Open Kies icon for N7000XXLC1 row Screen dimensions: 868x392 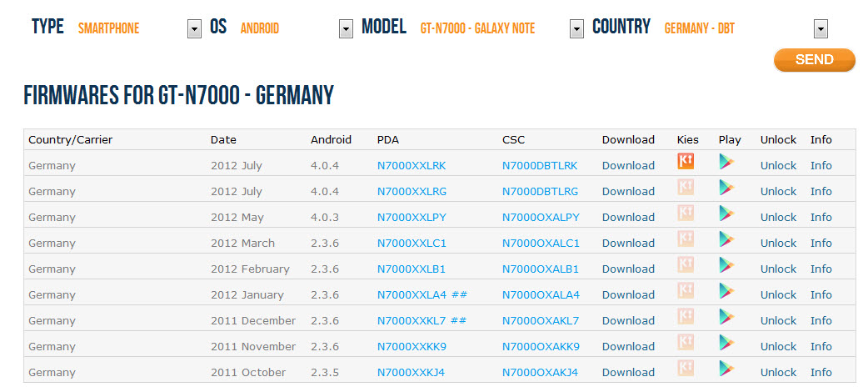(686, 239)
